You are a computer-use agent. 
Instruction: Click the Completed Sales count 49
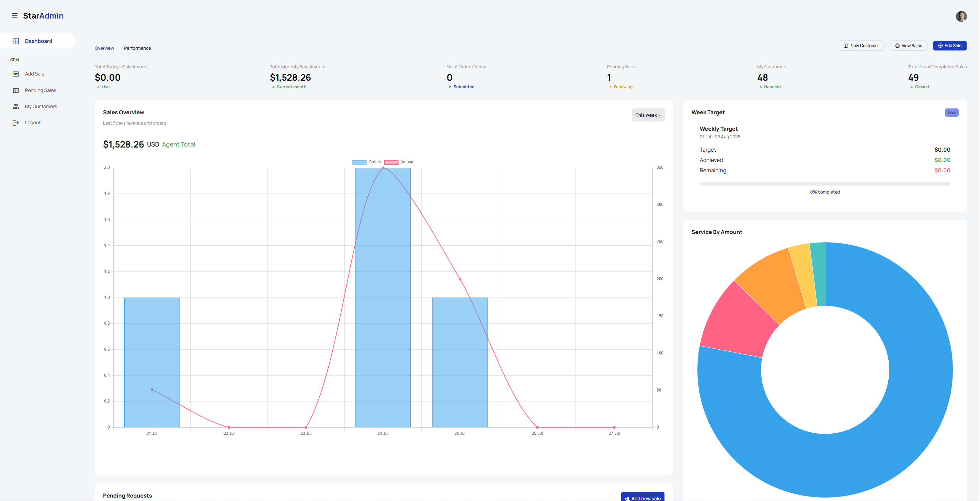pos(913,78)
